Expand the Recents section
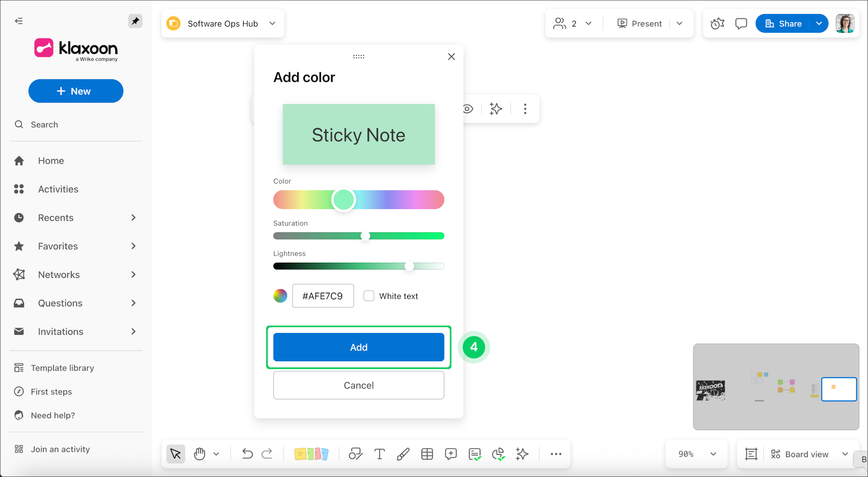 [133, 217]
